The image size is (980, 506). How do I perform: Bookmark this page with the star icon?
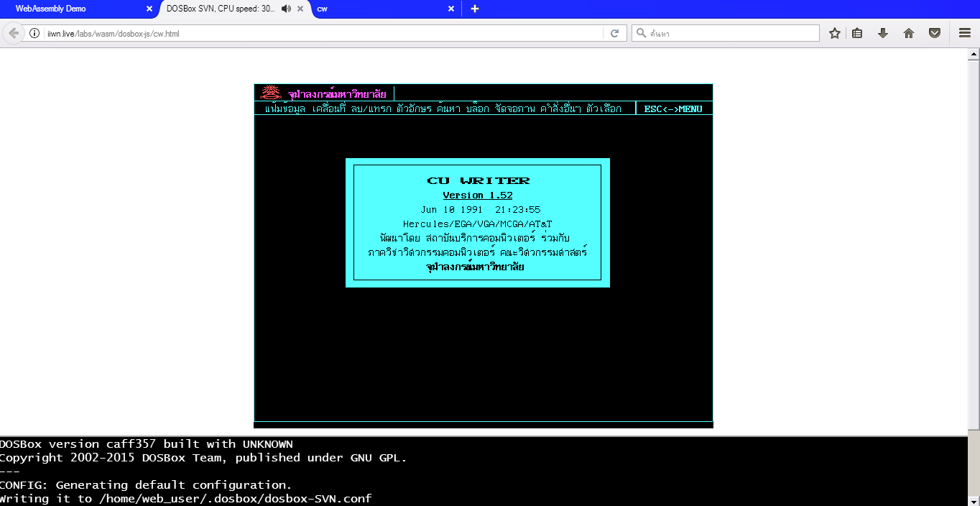[834, 33]
